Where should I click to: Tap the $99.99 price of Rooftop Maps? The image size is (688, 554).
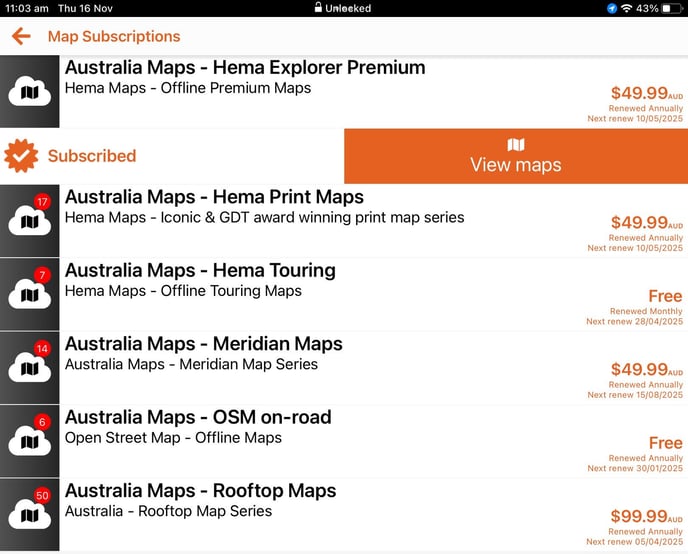tap(647, 516)
